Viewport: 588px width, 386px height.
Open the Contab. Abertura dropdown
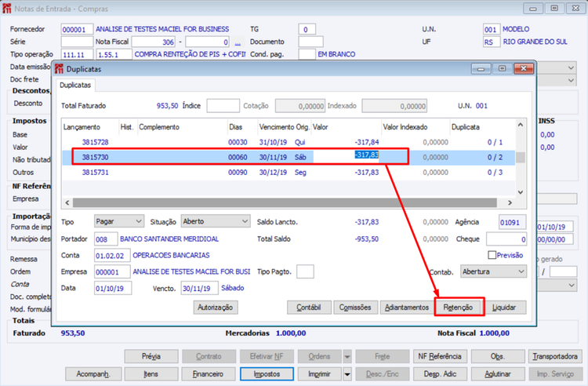[x=493, y=271]
